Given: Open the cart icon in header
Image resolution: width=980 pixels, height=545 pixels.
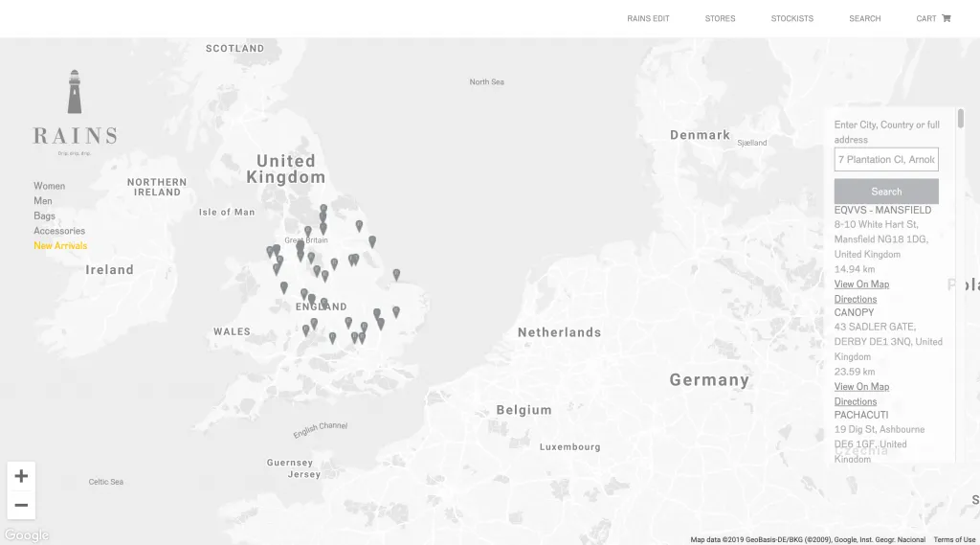Looking at the screenshot, I should (947, 18).
